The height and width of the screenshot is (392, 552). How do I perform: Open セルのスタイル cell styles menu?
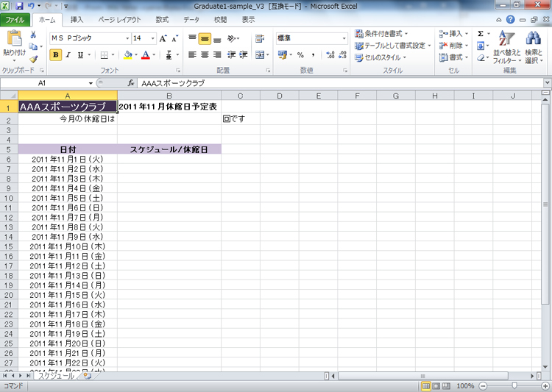(x=381, y=57)
